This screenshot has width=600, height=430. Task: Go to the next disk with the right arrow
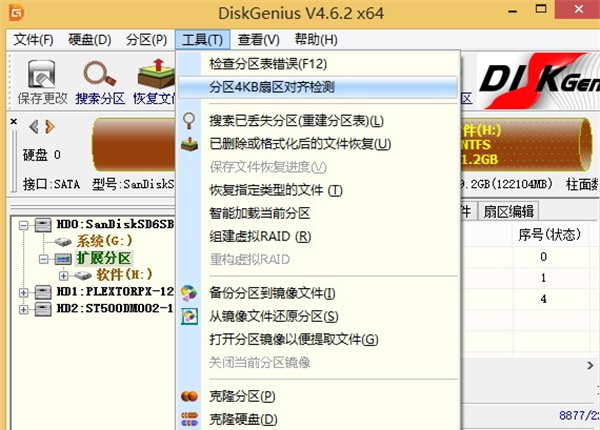pos(50,127)
